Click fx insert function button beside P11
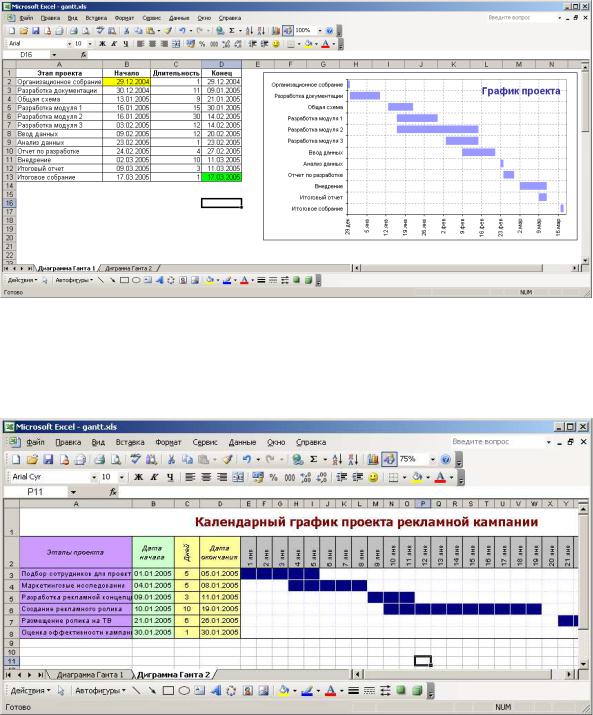 pyautogui.click(x=113, y=492)
